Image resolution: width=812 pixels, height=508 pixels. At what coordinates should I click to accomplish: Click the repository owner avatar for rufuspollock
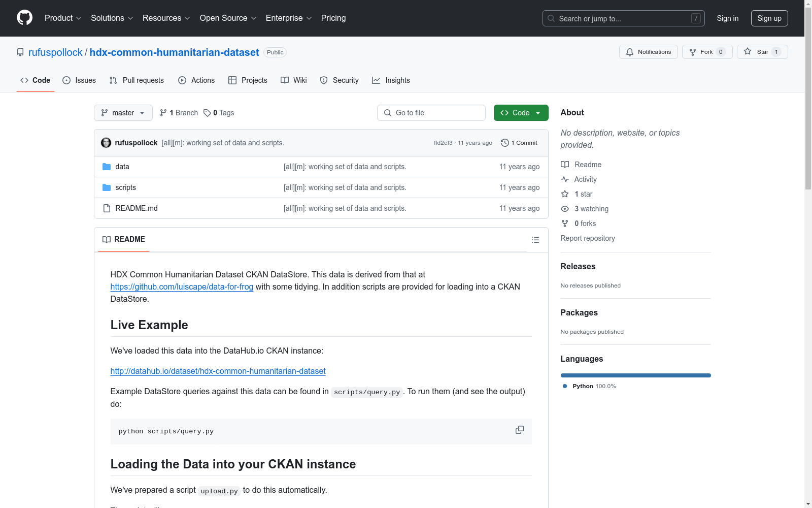tap(106, 143)
